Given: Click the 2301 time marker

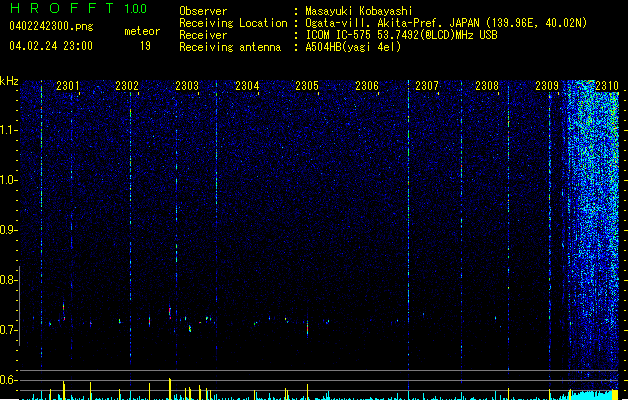Looking at the screenshot, I should point(68,86).
